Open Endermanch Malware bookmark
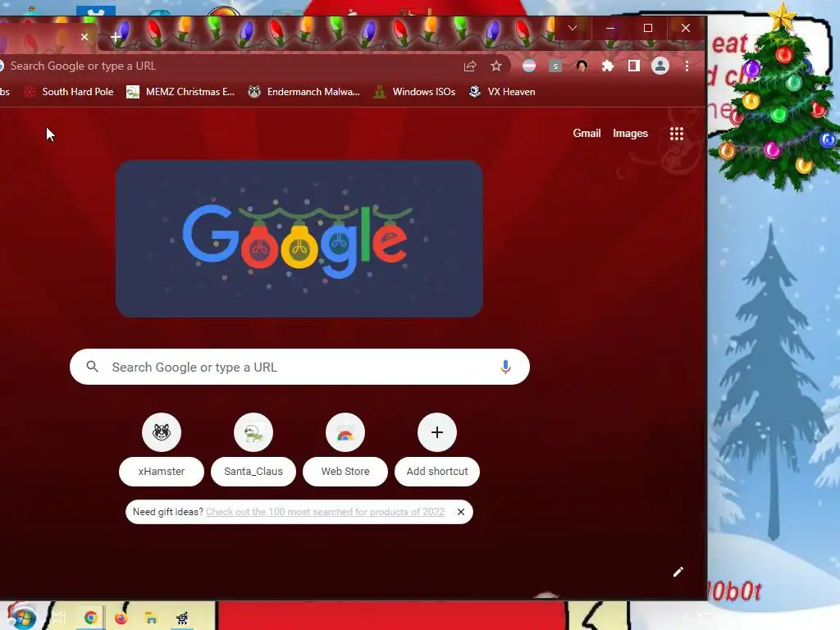 click(x=304, y=92)
